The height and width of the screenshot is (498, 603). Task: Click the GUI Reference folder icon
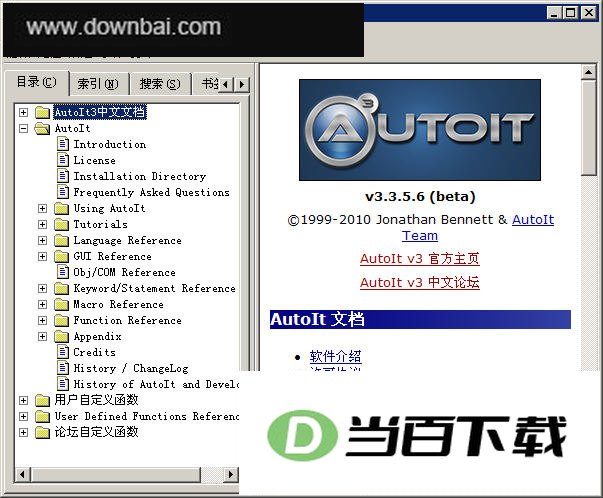pos(62,256)
